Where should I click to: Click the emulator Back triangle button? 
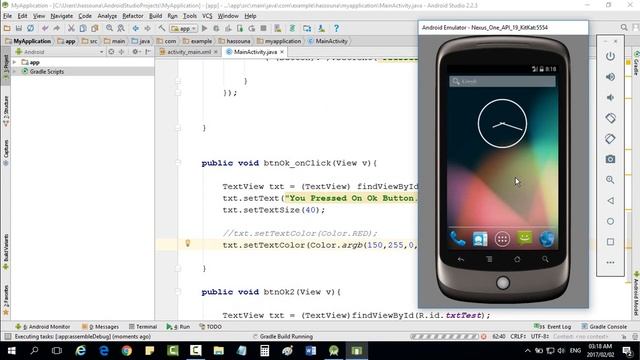[610, 201]
